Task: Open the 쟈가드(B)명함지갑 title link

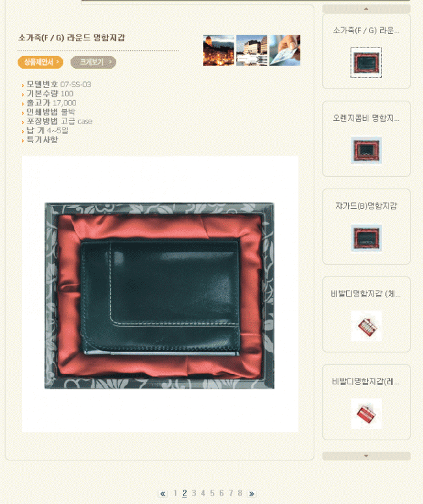Action: pos(366,206)
